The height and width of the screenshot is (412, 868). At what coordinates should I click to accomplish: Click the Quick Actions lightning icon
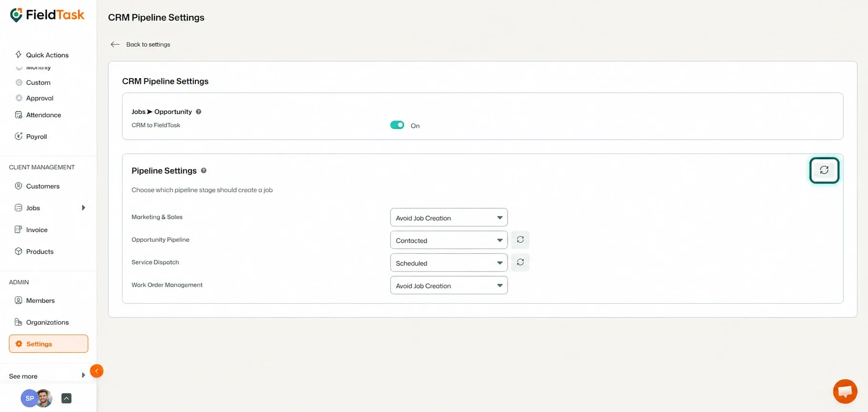[19, 54]
